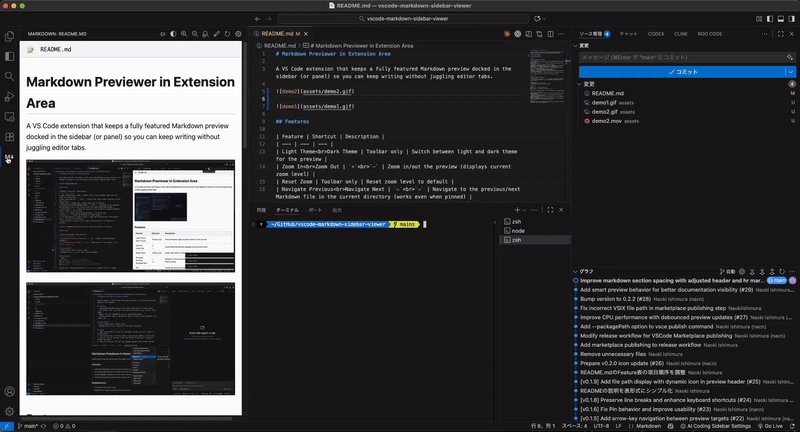Click the README.md breadcrumb item
This screenshot has width=800, height=432.
coord(280,45)
